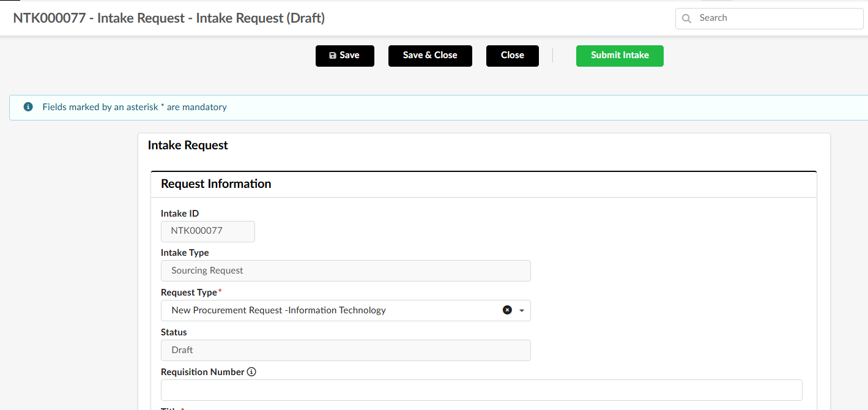Click the save disk icon on the Save button
The width and height of the screenshot is (868, 410).
(332, 56)
